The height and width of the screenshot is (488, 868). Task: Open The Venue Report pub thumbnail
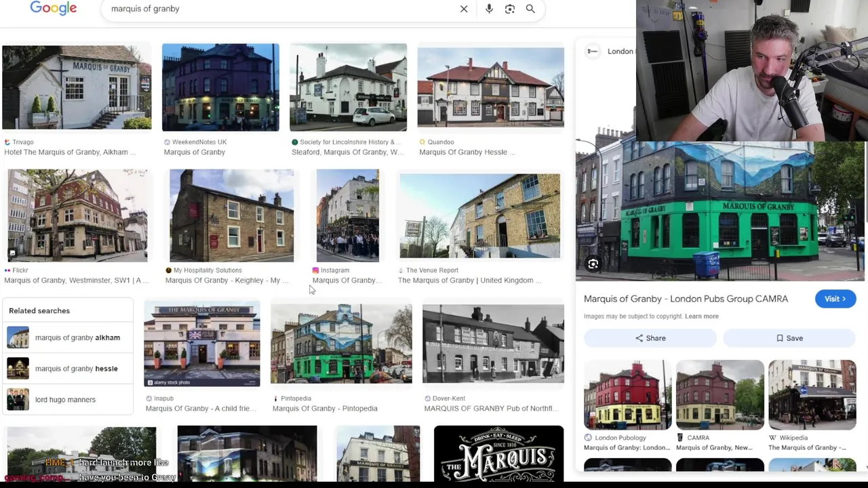[479, 216]
